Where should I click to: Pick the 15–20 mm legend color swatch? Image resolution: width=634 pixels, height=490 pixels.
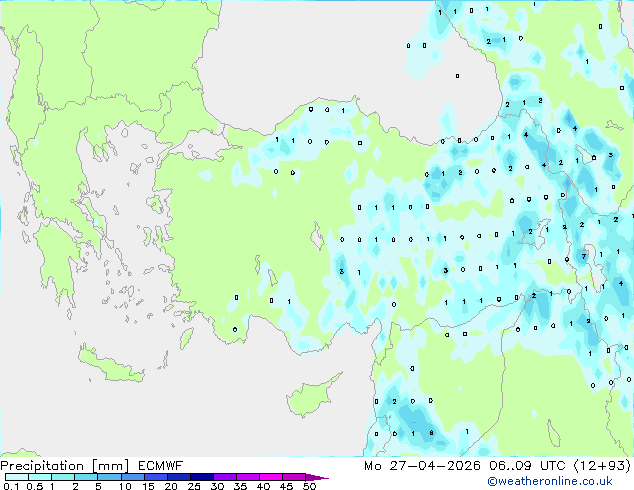(156, 477)
